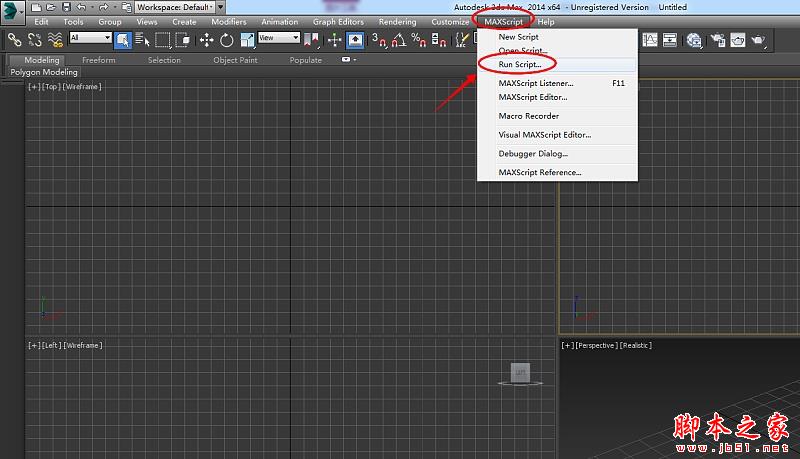
Task: Open the Edit Named Selection Sets icon
Action: (x=461, y=40)
